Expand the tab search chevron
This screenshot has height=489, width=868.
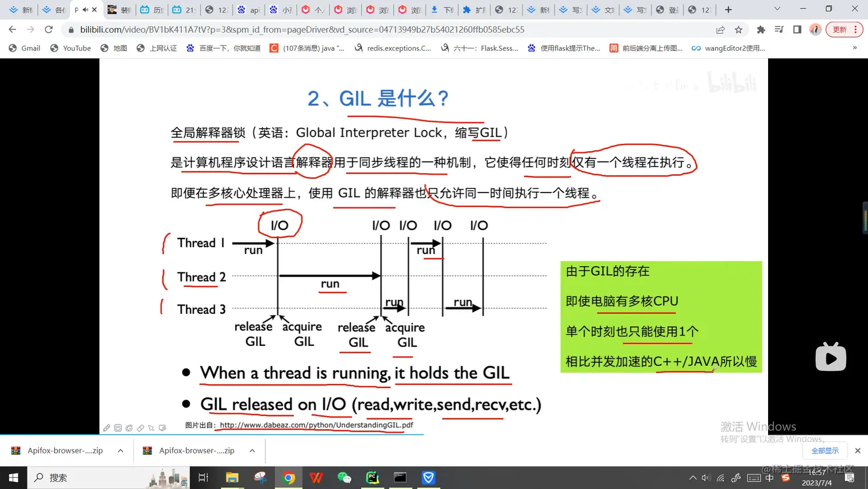[777, 9]
